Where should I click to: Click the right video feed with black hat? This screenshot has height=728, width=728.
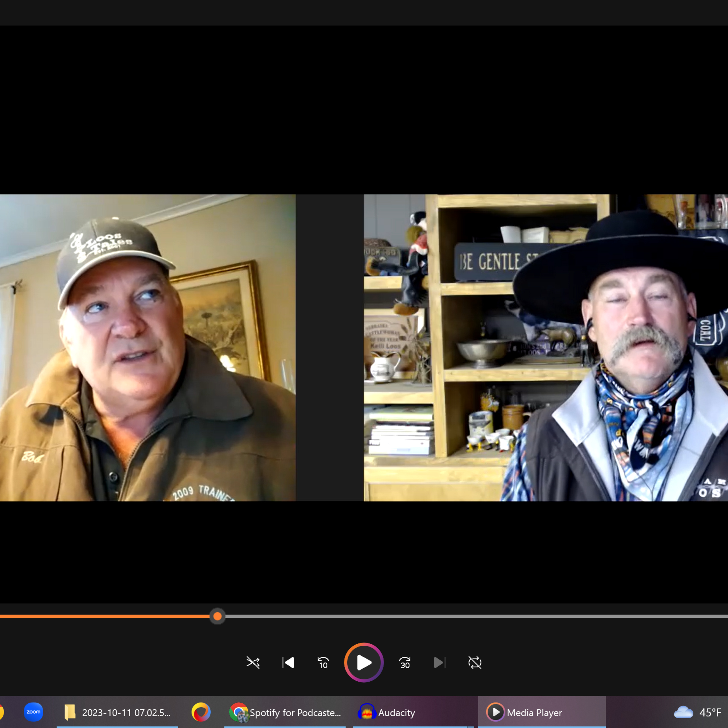click(x=546, y=347)
